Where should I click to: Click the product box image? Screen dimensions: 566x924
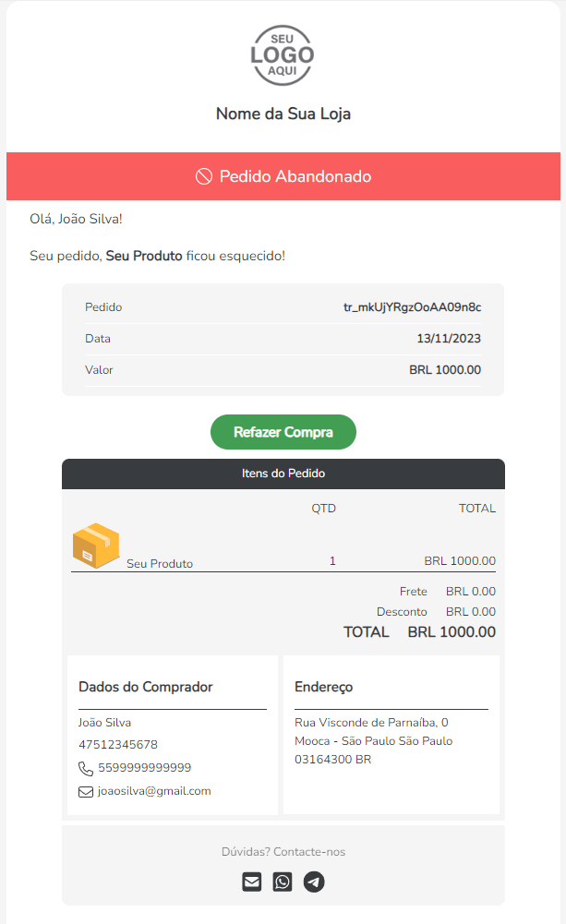[x=95, y=546]
